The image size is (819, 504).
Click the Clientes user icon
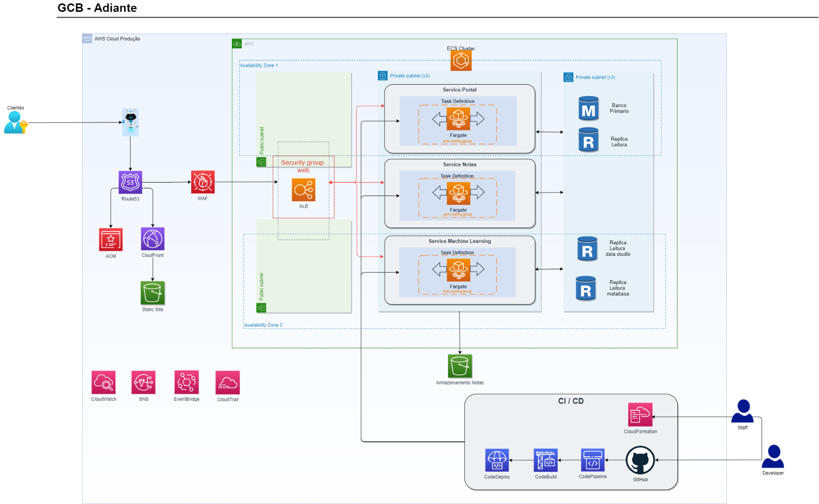click(16, 122)
